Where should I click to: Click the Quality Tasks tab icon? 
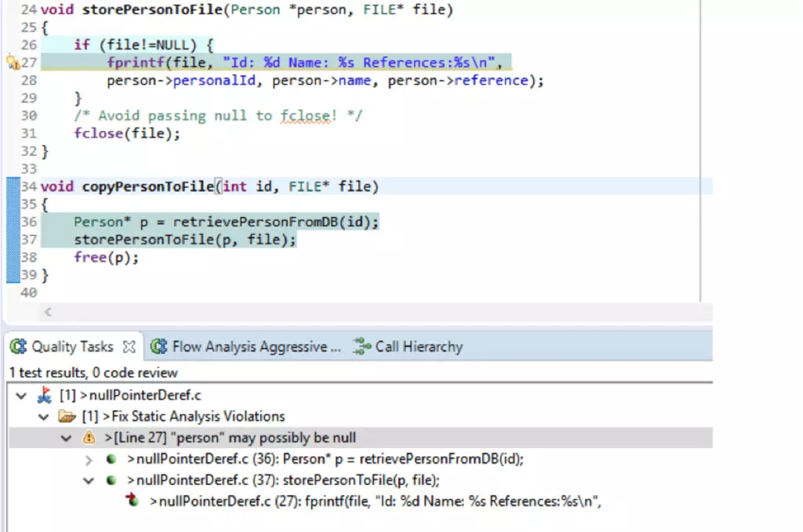(x=19, y=346)
